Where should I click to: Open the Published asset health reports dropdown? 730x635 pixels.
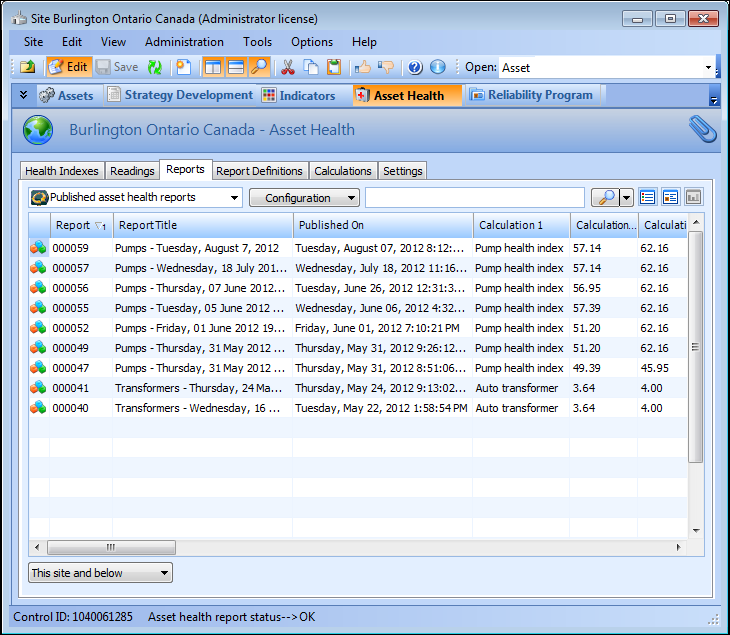(x=136, y=198)
